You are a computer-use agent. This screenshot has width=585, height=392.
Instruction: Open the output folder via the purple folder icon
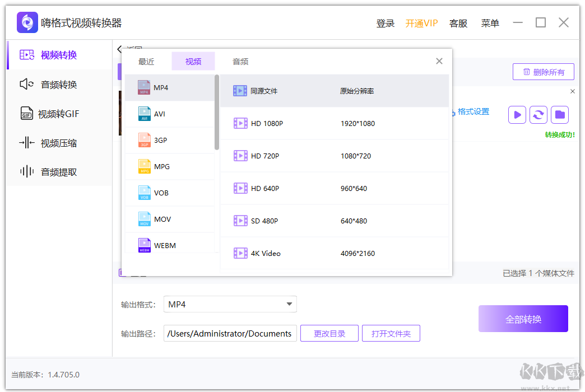click(559, 114)
